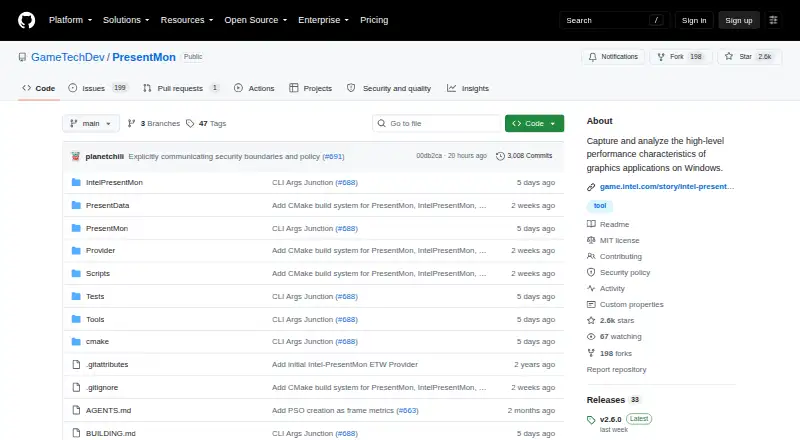The image size is (800, 440).
Task: Click the header Search field
Action: click(614, 20)
